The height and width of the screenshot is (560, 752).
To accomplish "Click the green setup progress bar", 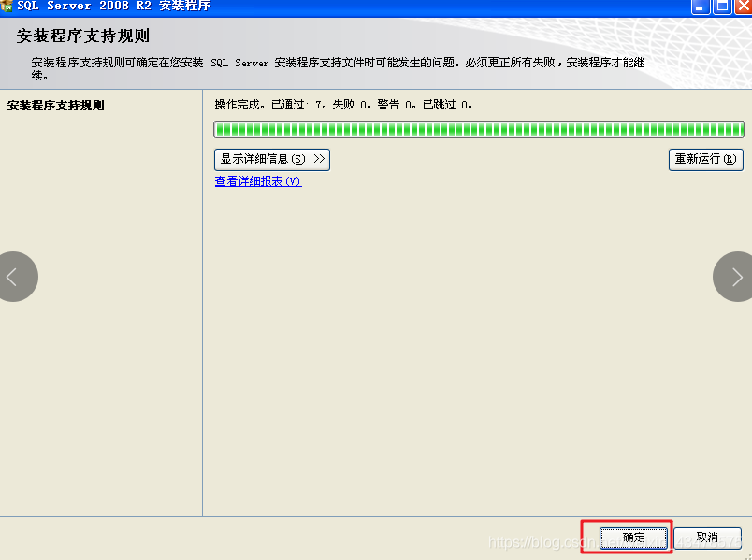I will pyautogui.click(x=479, y=129).
